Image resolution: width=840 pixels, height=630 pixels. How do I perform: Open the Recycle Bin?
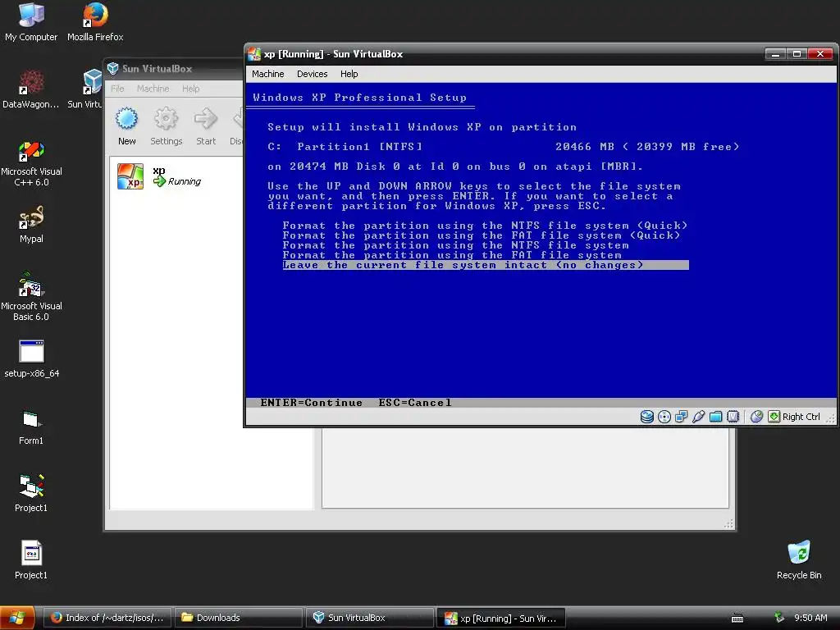click(799, 559)
